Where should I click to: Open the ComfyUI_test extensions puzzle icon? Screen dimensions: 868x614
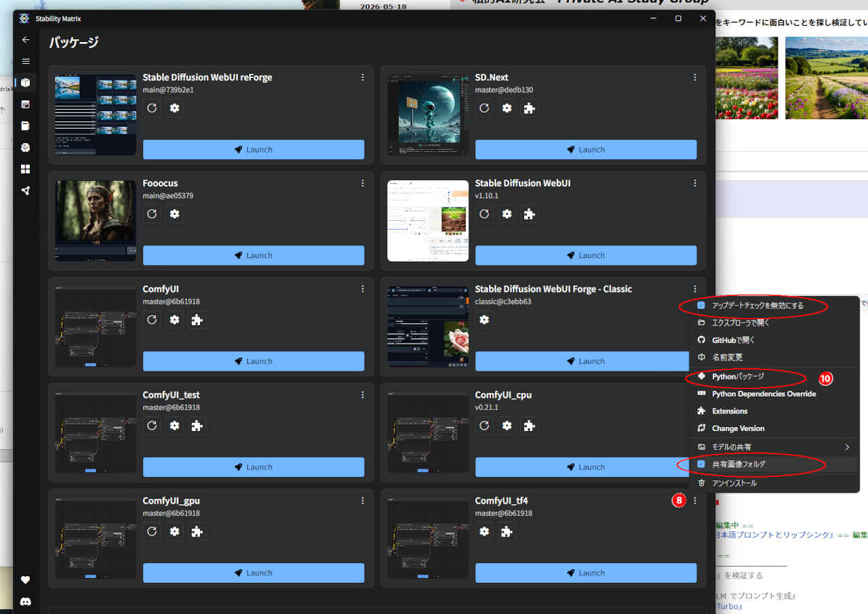coord(197,426)
